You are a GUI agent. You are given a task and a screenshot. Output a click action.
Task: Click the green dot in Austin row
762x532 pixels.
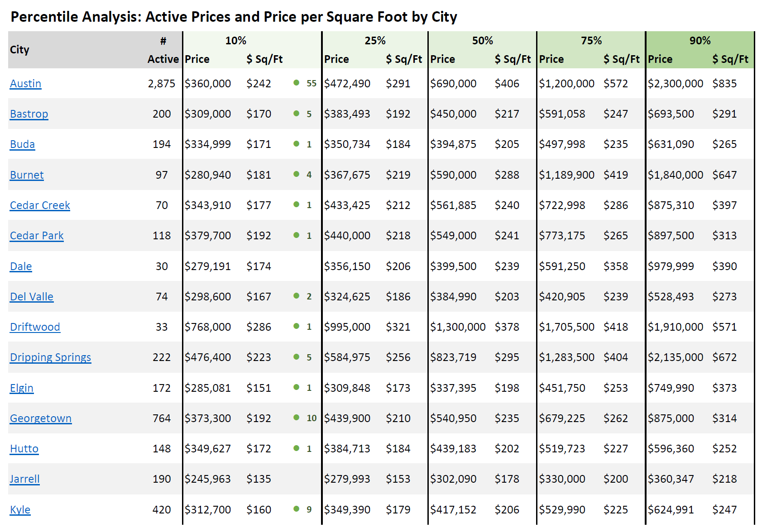[x=297, y=83]
